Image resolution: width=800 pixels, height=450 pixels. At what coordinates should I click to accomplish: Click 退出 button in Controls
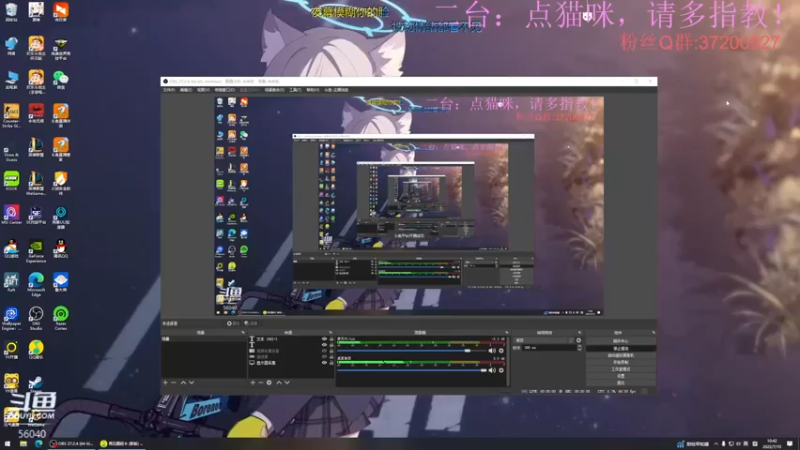coord(620,383)
